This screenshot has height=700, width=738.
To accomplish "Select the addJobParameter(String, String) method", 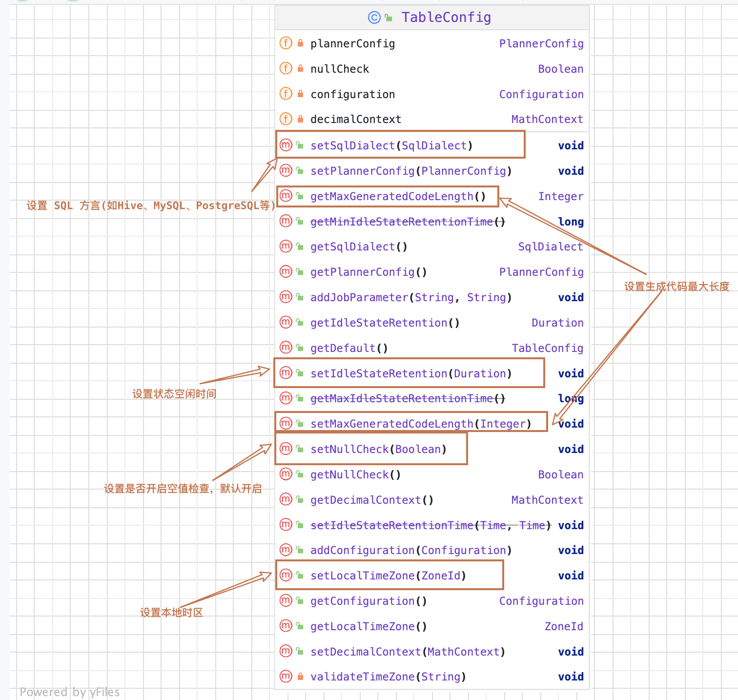I will (411, 297).
